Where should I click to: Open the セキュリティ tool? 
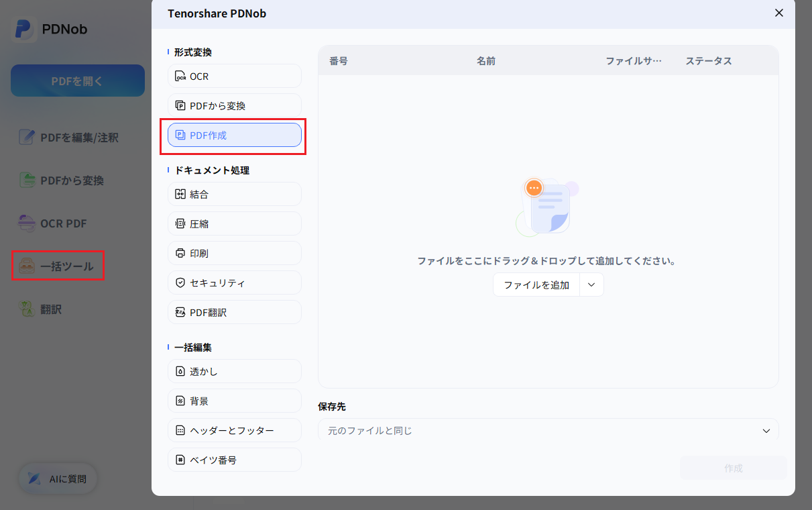[x=235, y=283]
